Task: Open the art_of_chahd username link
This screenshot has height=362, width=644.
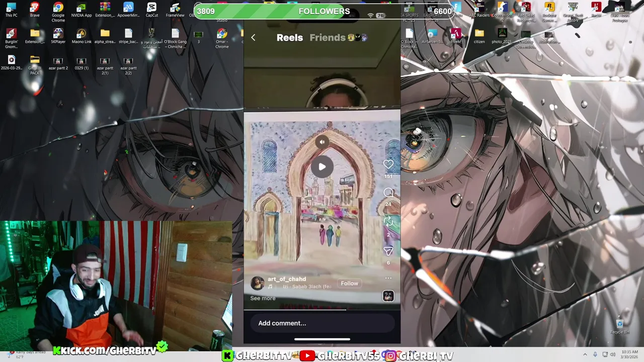Action: (x=287, y=279)
